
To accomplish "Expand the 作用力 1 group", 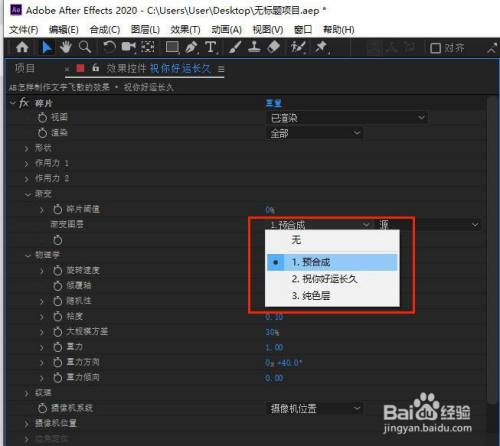I will [x=27, y=164].
